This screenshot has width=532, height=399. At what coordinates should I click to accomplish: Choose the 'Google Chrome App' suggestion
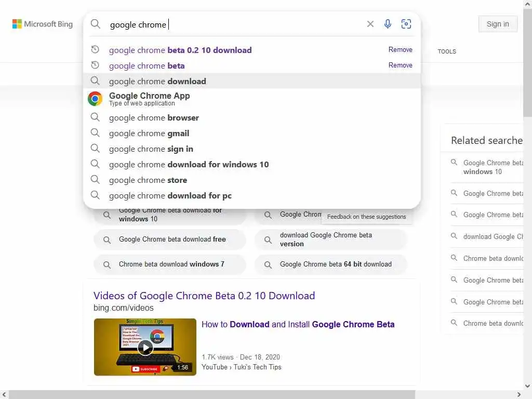pyautogui.click(x=252, y=99)
